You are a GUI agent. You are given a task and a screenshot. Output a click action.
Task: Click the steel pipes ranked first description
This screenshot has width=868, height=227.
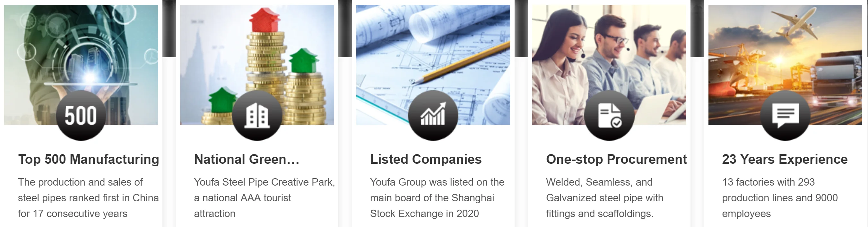[88, 198]
